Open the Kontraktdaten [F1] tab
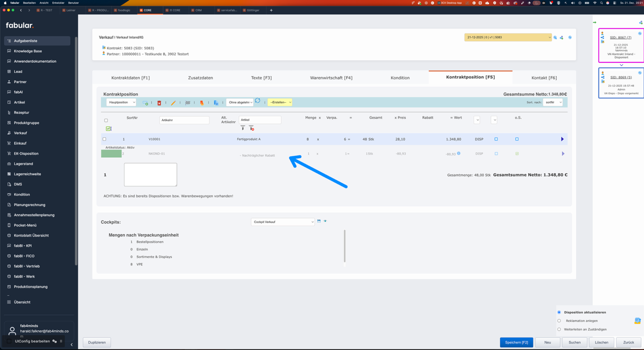This screenshot has height=350, width=644. point(130,78)
